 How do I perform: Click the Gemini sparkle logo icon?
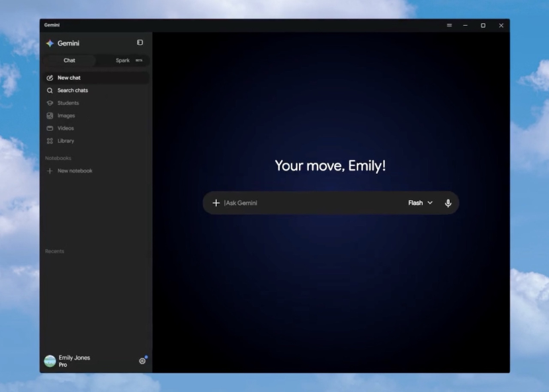point(50,43)
